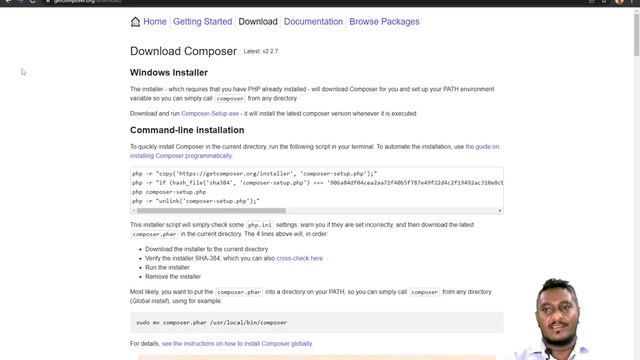The height and width of the screenshot is (360, 640).
Task: Click composer.phar code tag before 'in the current directory'
Action: [154, 234]
